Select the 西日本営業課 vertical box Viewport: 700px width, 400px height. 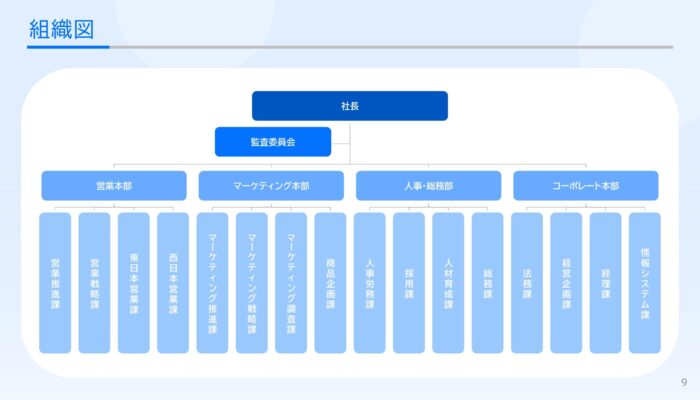tap(173, 283)
